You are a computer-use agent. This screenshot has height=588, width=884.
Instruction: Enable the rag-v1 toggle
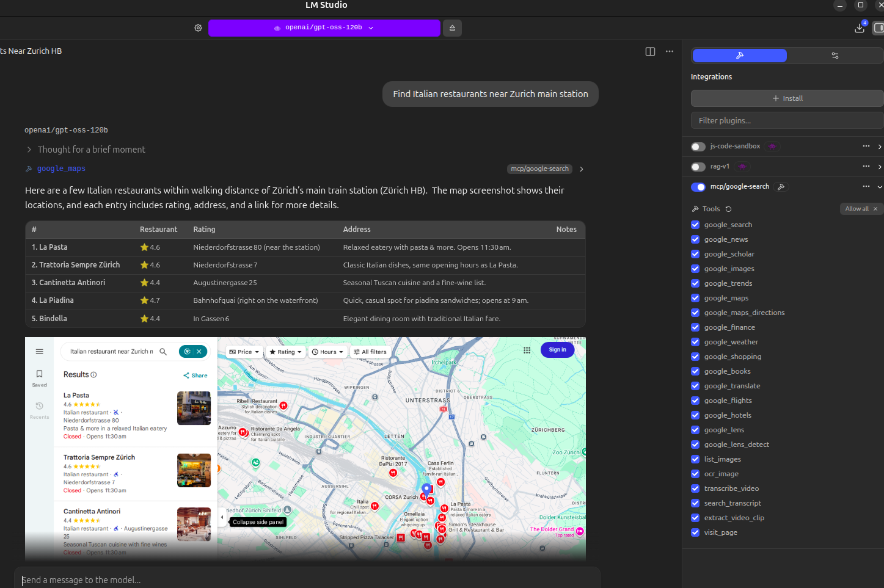698,166
